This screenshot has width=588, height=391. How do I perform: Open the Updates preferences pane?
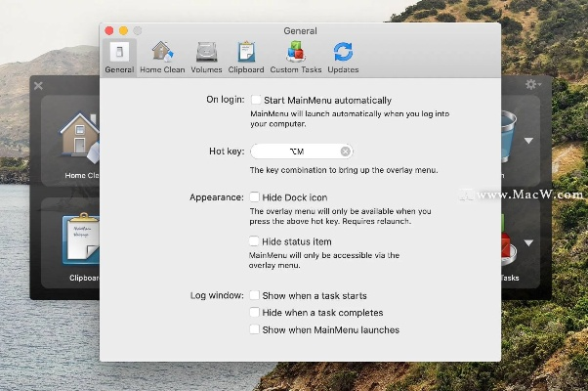343,57
